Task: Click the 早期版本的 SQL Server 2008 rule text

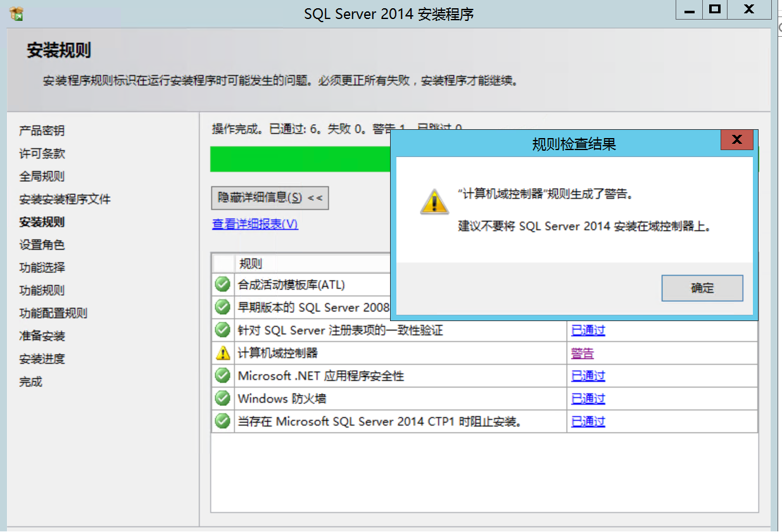Action: point(313,307)
